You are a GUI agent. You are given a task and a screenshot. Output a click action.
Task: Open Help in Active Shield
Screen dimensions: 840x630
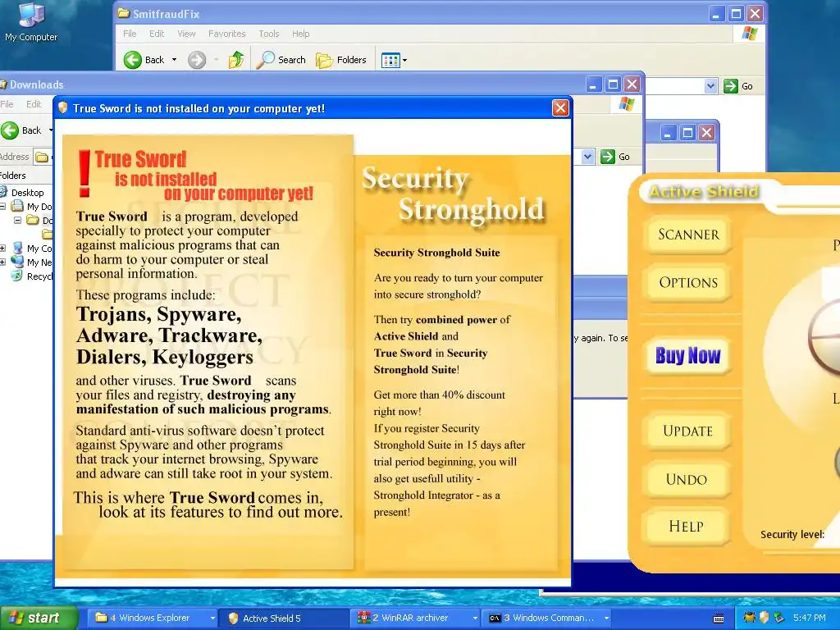click(687, 526)
